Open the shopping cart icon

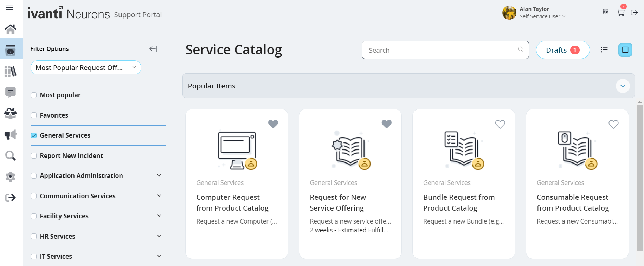click(x=620, y=13)
